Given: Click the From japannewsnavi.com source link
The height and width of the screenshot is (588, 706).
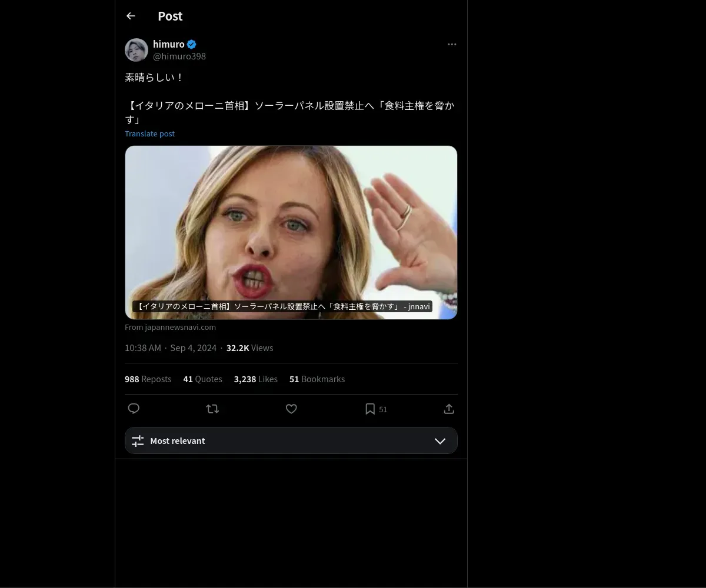Looking at the screenshot, I should click(170, 327).
